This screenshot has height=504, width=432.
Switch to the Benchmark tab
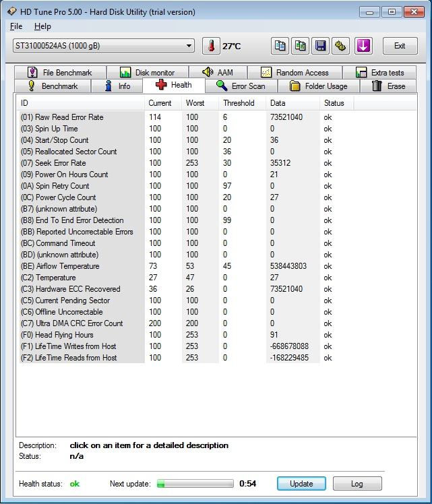(53, 86)
